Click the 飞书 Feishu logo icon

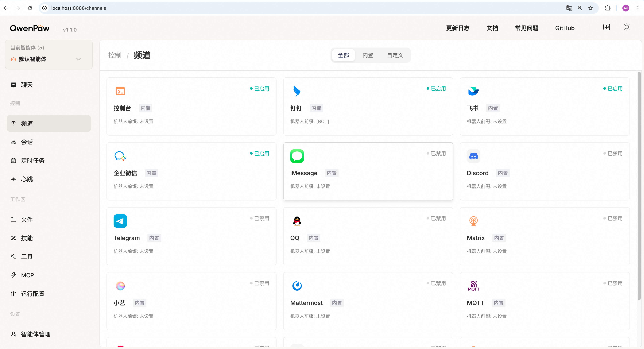(x=473, y=91)
